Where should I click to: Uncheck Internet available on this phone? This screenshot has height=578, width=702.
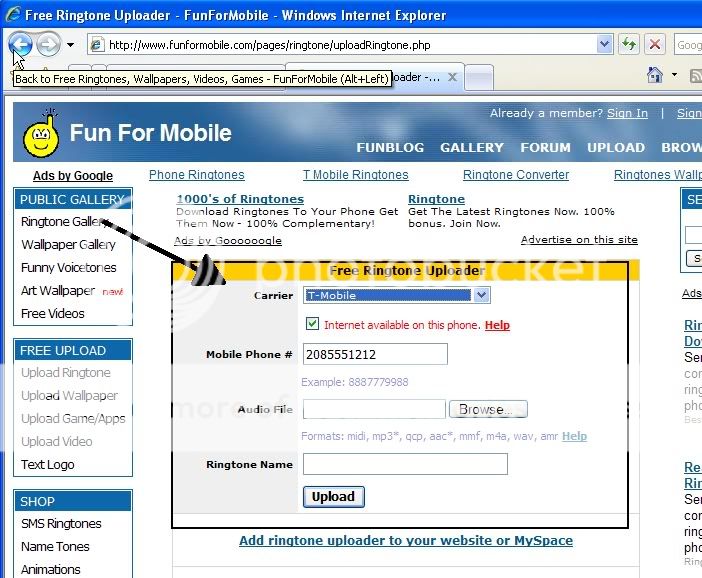313,324
